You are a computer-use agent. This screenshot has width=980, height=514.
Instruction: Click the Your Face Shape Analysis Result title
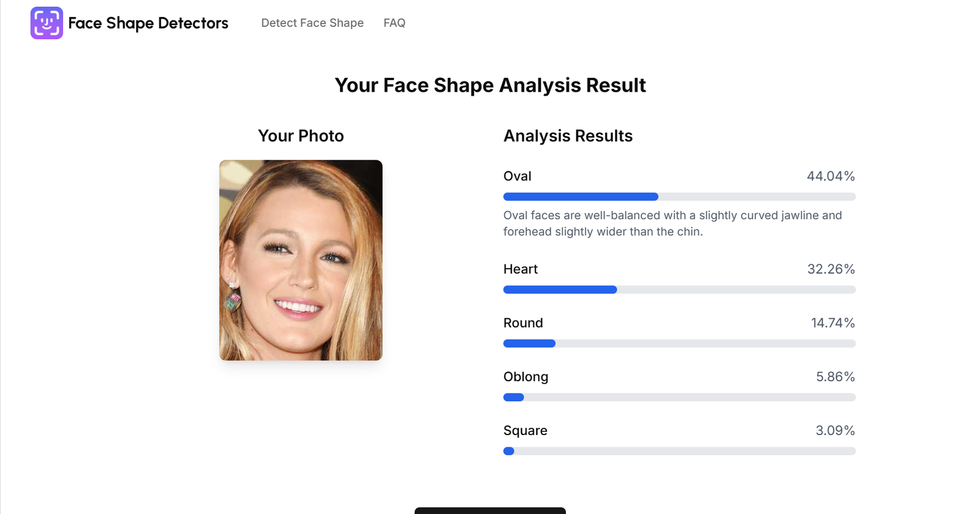490,85
